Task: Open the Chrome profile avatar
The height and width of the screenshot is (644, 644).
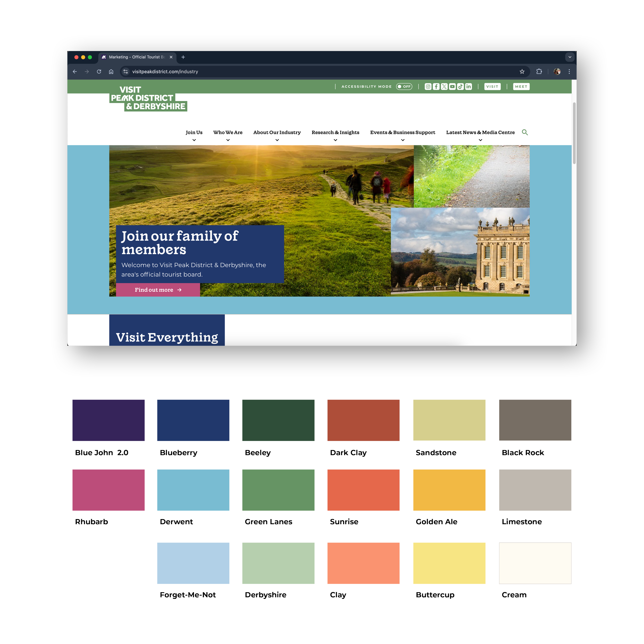Action: point(557,72)
